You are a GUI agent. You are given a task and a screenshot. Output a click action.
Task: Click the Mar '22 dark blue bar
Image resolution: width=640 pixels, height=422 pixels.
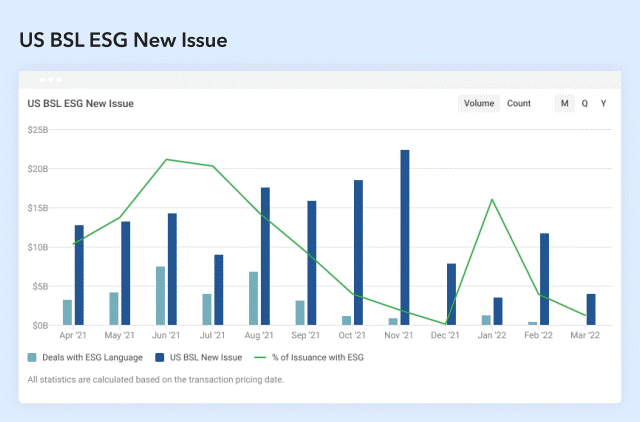591,309
